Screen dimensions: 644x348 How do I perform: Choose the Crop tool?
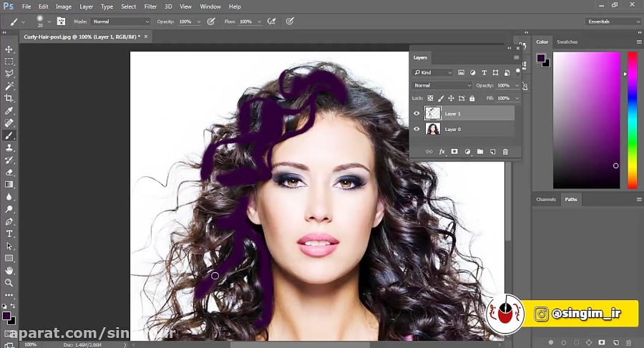tap(9, 98)
